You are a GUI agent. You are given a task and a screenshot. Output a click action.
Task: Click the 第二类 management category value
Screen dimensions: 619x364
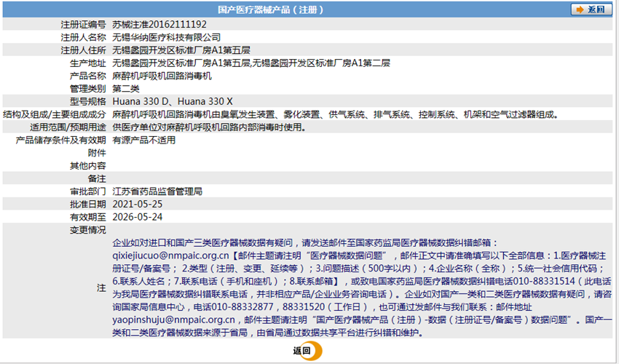click(125, 89)
